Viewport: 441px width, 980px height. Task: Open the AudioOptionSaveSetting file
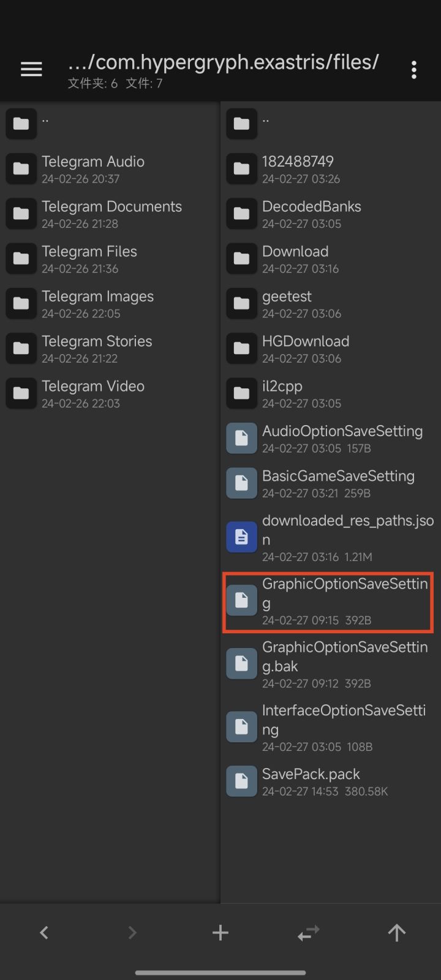(x=342, y=438)
